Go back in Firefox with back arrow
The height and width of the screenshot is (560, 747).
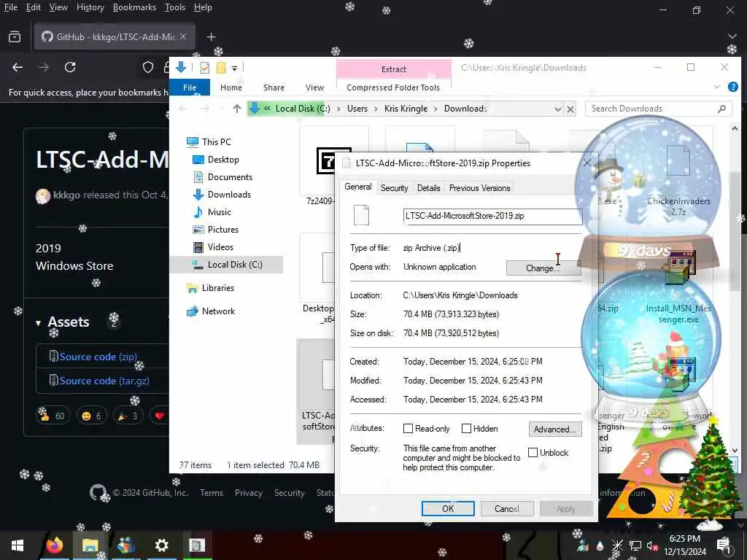[x=18, y=67]
